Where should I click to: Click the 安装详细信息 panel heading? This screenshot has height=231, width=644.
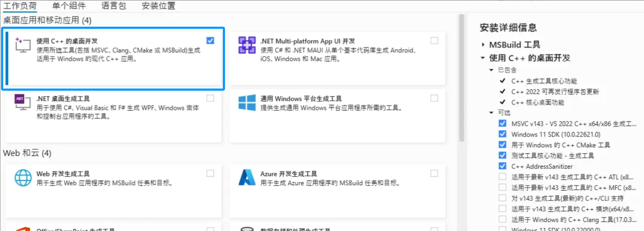coord(508,28)
